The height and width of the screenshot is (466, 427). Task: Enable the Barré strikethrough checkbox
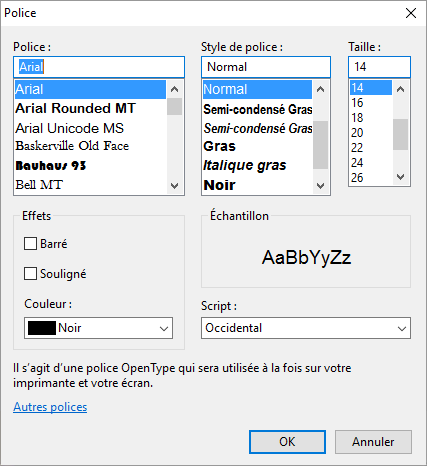[30, 244]
